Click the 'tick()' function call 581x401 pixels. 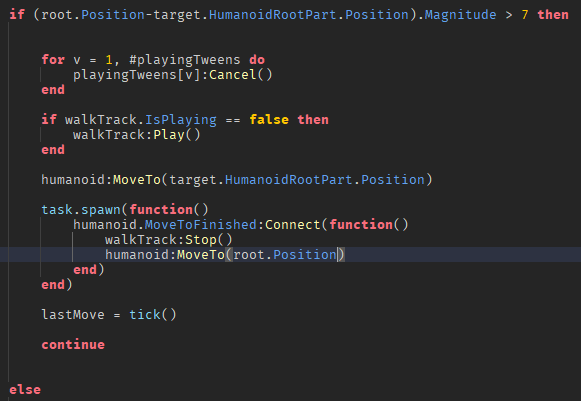[153, 315]
